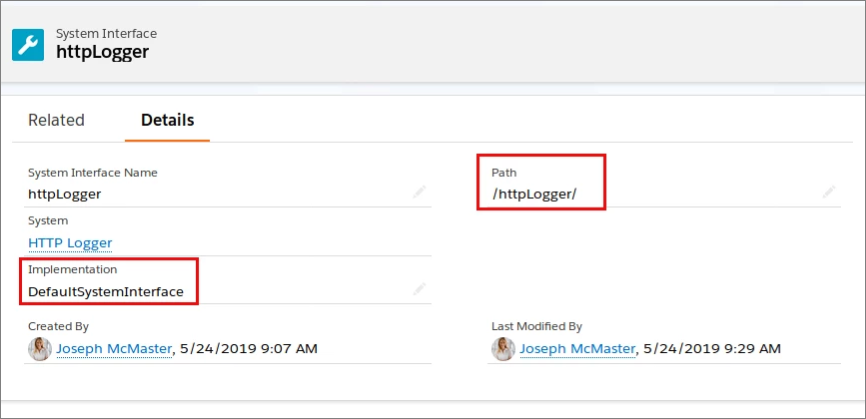The width and height of the screenshot is (866, 419).
Task: Open Joseph McMaster under Created By
Action: [x=114, y=348]
